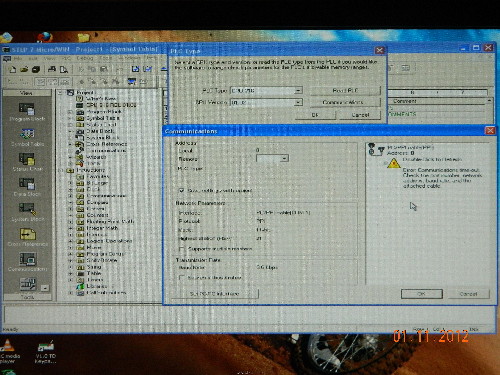The height and width of the screenshot is (375, 500).
Task: Expand Symbol Table tree node
Action: [x=70, y=118]
